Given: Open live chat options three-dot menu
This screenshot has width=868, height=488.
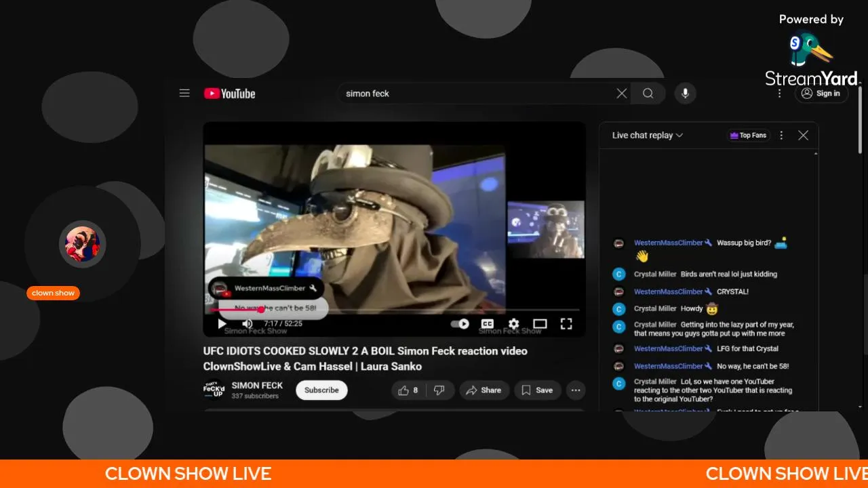Looking at the screenshot, I should (x=781, y=136).
